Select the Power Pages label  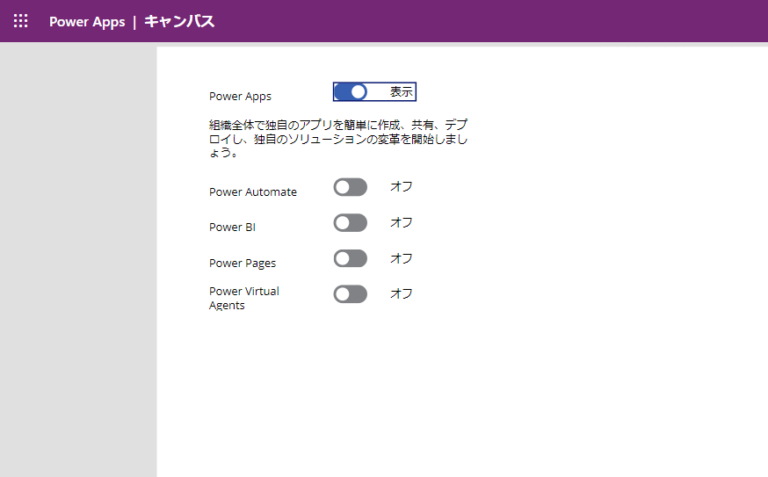click(242, 263)
